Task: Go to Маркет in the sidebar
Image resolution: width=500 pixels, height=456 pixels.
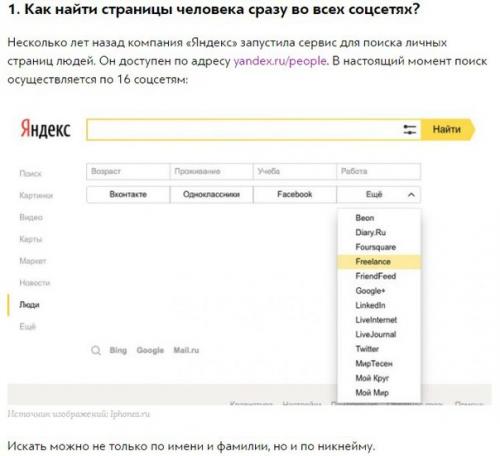Action: coord(33,261)
